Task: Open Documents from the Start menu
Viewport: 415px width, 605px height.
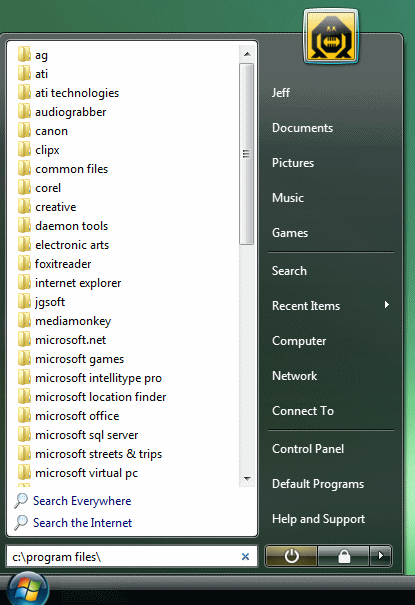Action: point(302,128)
